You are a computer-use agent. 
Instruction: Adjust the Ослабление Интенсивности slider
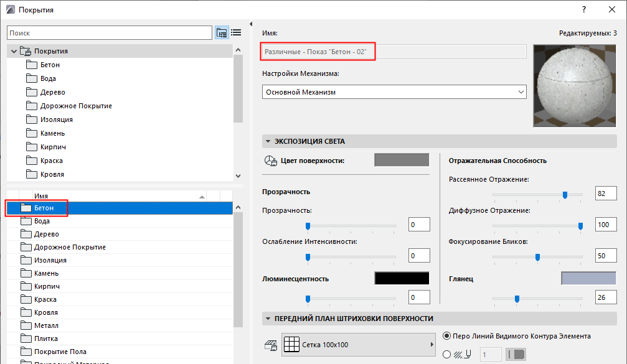click(308, 258)
